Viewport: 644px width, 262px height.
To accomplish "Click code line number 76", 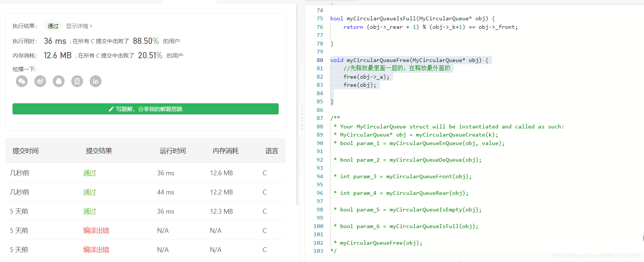I will 320,27.
